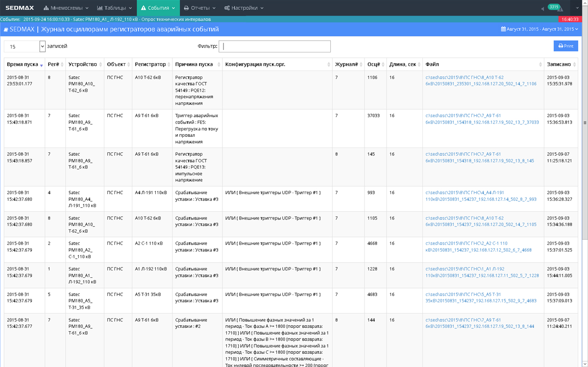
Task: Open the Отчеты menu
Action: 199,8
